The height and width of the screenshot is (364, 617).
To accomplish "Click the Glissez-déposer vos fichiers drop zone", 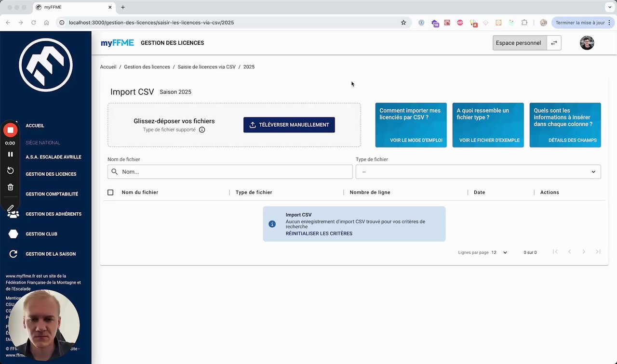I will (x=234, y=125).
